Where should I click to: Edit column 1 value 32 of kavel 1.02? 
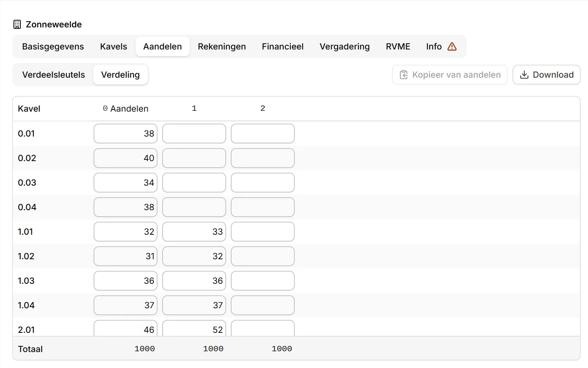[194, 256]
